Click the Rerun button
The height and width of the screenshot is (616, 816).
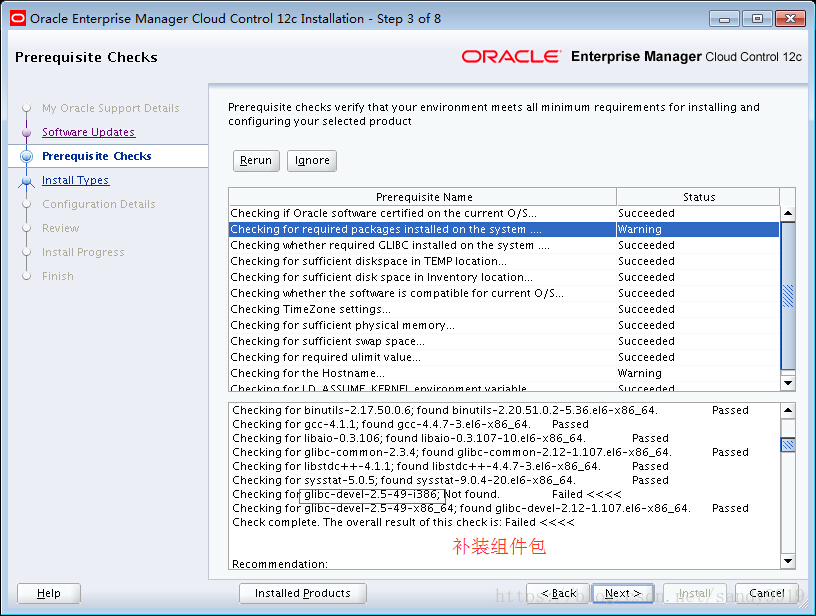point(256,160)
